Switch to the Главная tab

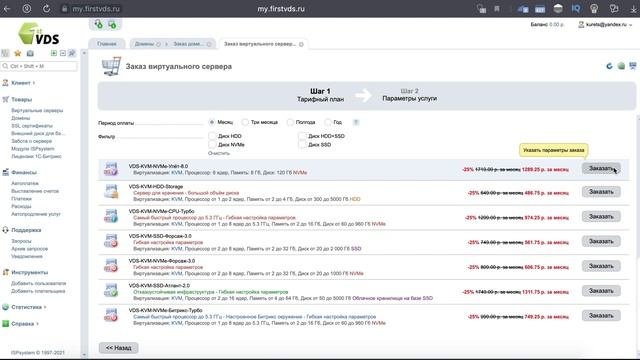click(x=107, y=44)
